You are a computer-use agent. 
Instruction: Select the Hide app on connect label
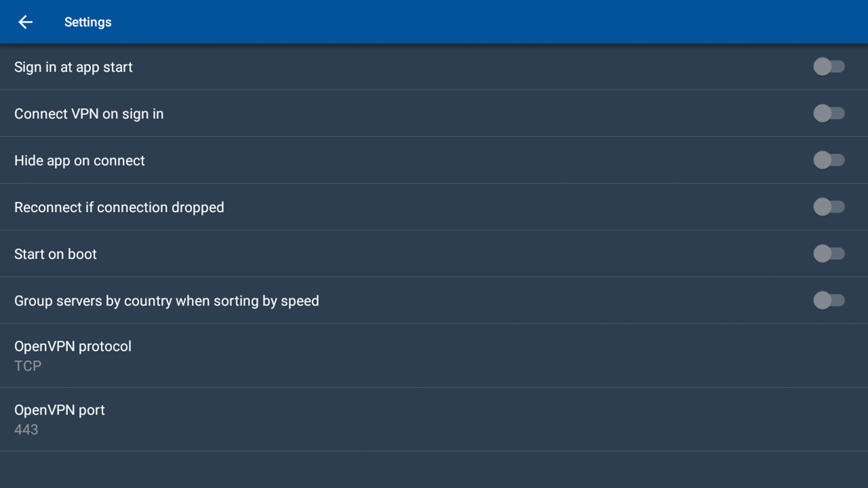pyautogui.click(x=80, y=161)
